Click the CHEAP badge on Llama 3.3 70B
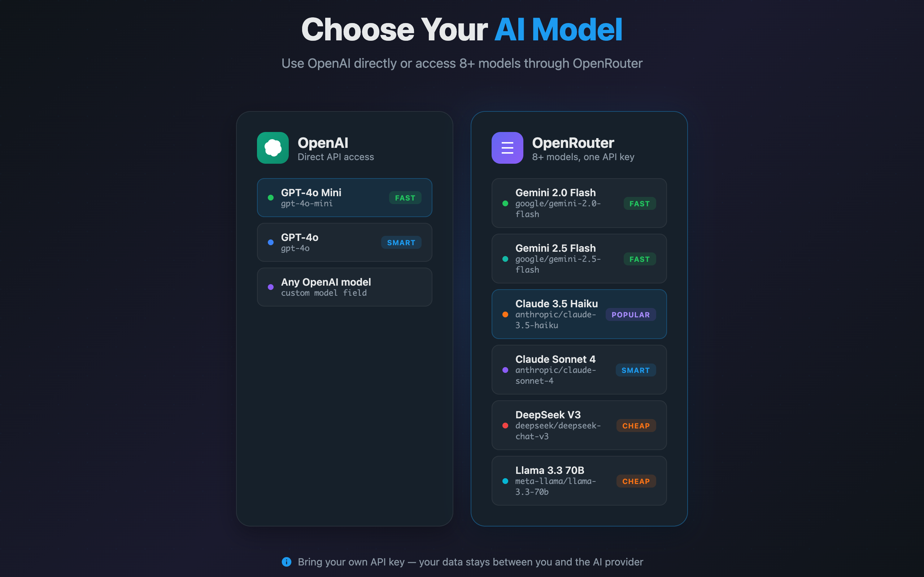924x577 pixels. click(x=636, y=481)
